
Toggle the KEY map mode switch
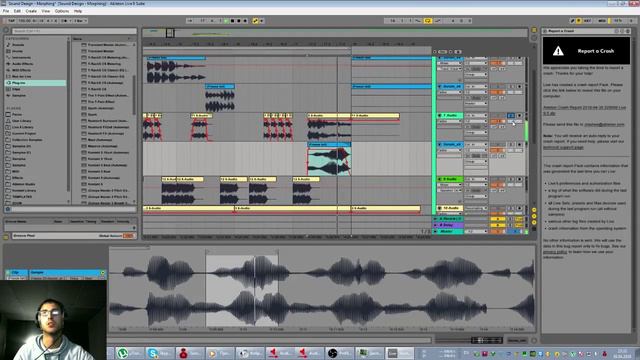pyautogui.click(x=587, y=20)
